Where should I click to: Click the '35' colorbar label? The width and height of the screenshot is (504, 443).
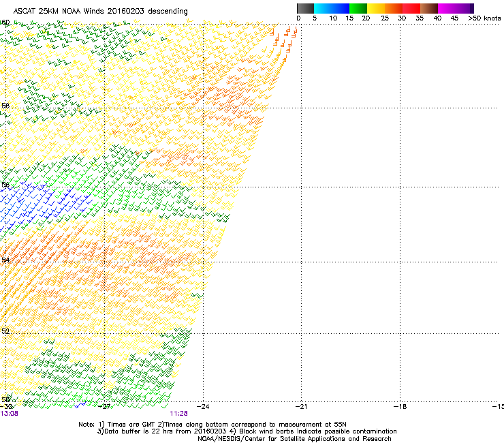(x=420, y=18)
